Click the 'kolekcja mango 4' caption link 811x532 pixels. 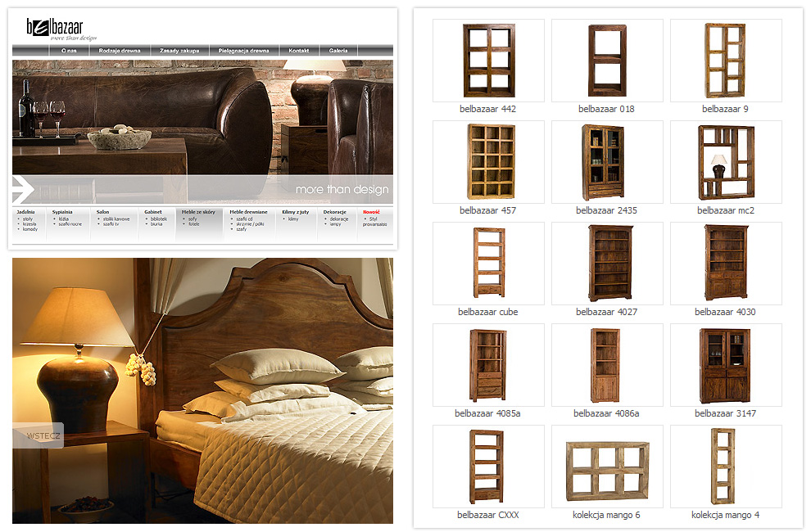(725, 515)
